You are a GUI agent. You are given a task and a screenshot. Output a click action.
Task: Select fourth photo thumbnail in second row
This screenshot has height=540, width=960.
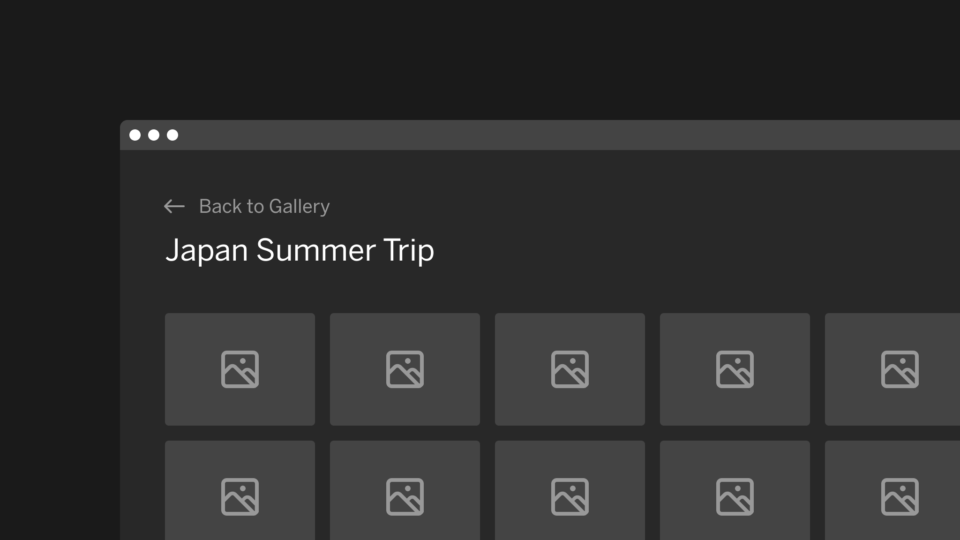(735, 490)
